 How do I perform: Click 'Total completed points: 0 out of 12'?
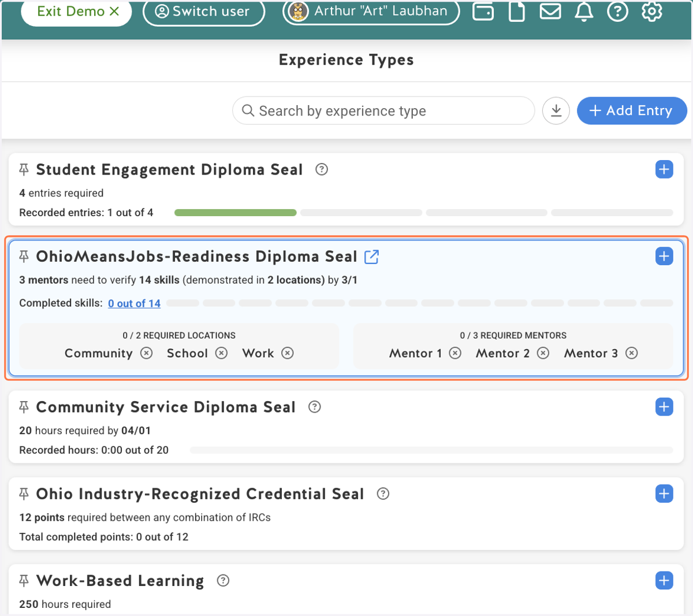(104, 537)
